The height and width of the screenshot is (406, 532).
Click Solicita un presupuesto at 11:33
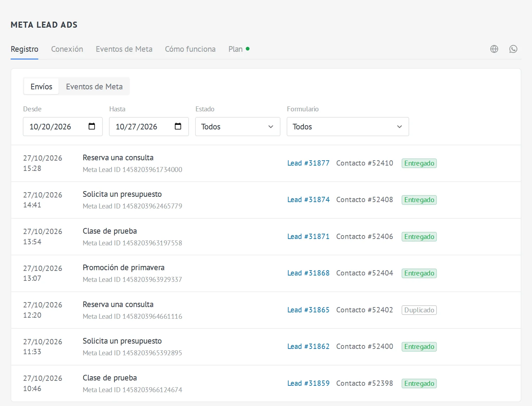122,341
